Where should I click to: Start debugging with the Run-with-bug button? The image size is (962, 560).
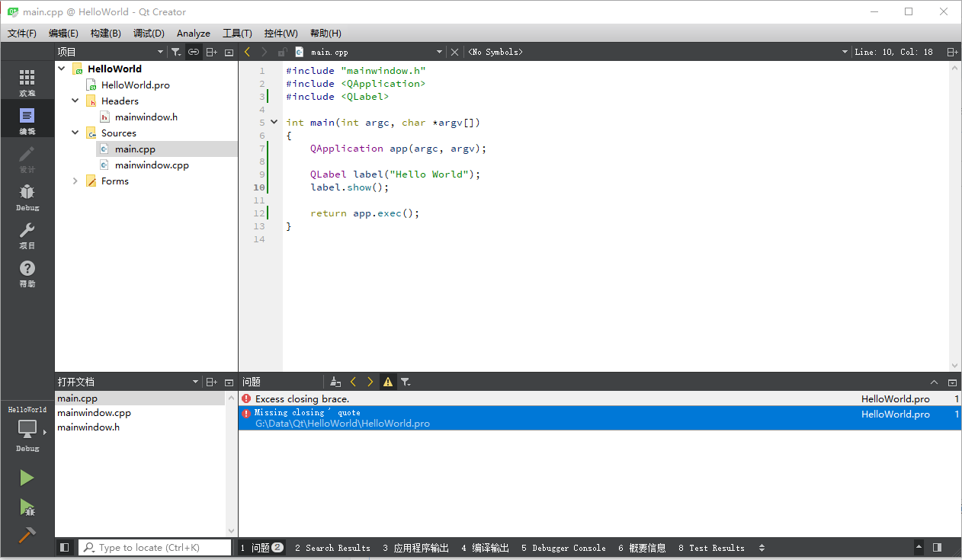(27, 507)
